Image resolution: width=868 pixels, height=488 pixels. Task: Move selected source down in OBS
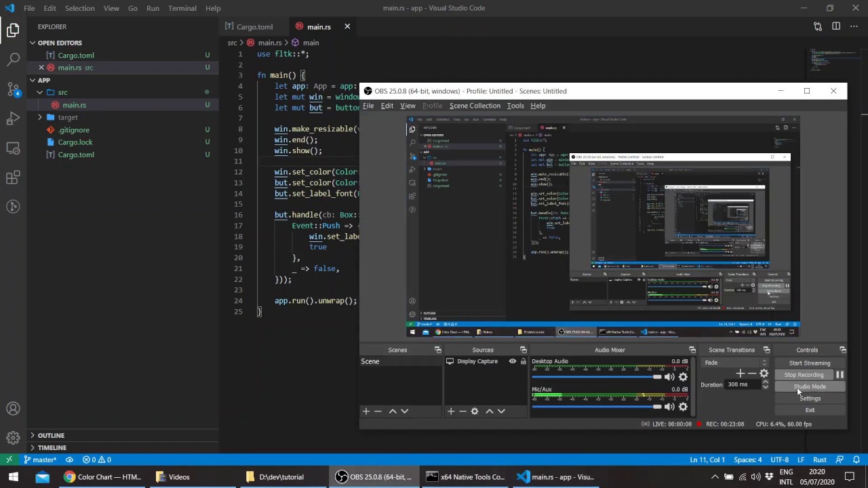click(x=501, y=411)
